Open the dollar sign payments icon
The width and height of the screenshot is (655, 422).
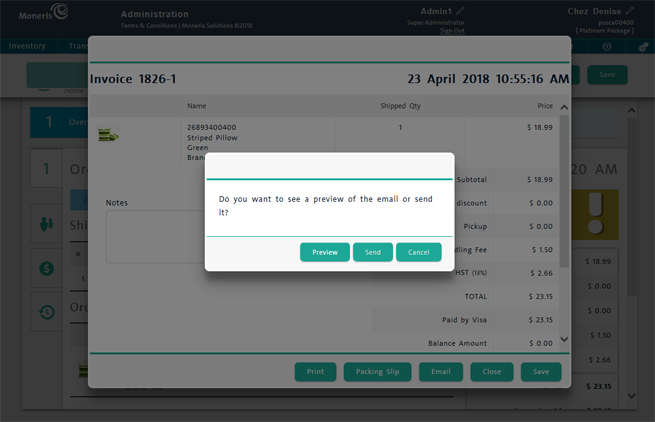46,268
